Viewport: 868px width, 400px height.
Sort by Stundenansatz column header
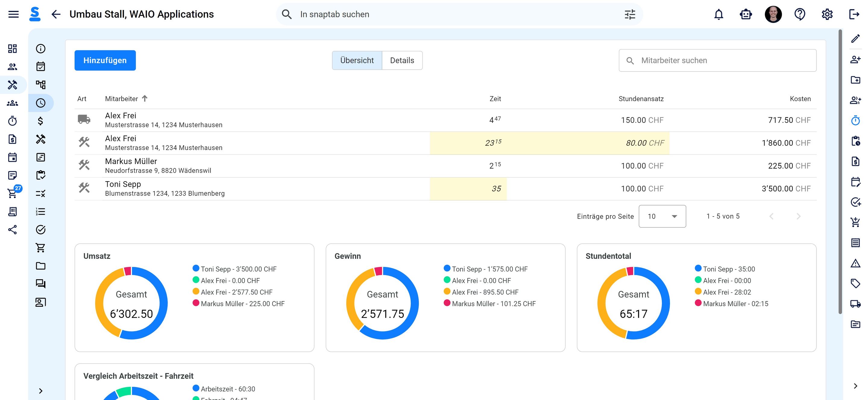click(641, 98)
